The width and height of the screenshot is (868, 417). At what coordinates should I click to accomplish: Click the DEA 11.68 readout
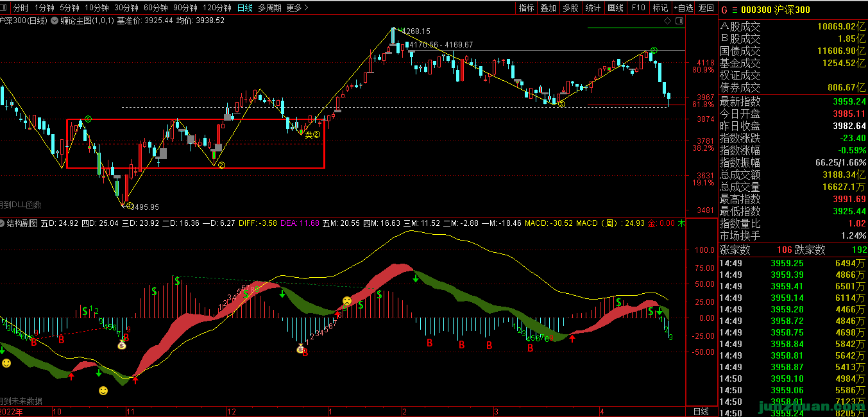300,223
